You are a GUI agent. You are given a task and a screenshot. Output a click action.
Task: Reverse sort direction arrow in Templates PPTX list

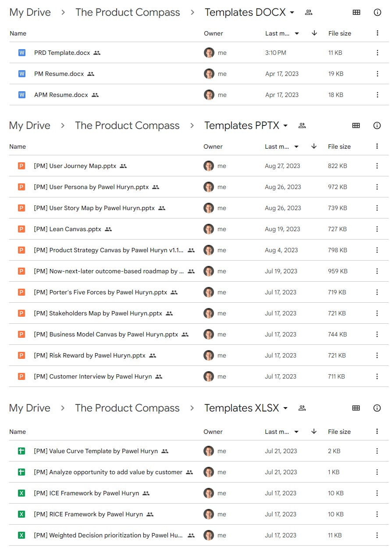(x=314, y=147)
